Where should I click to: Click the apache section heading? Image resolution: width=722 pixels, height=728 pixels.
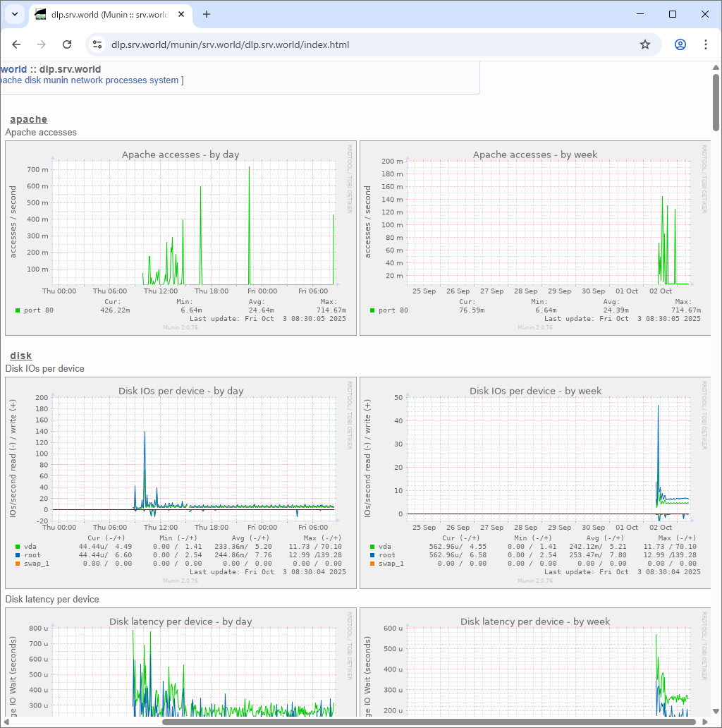click(29, 119)
